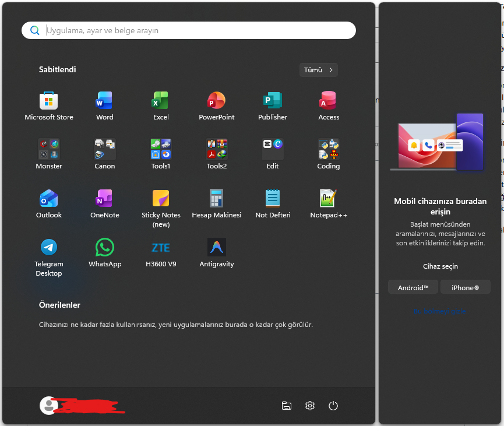This screenshot has width=504, height=426.
Task: Click the user account avatar
Action: (x=49, y=406)
